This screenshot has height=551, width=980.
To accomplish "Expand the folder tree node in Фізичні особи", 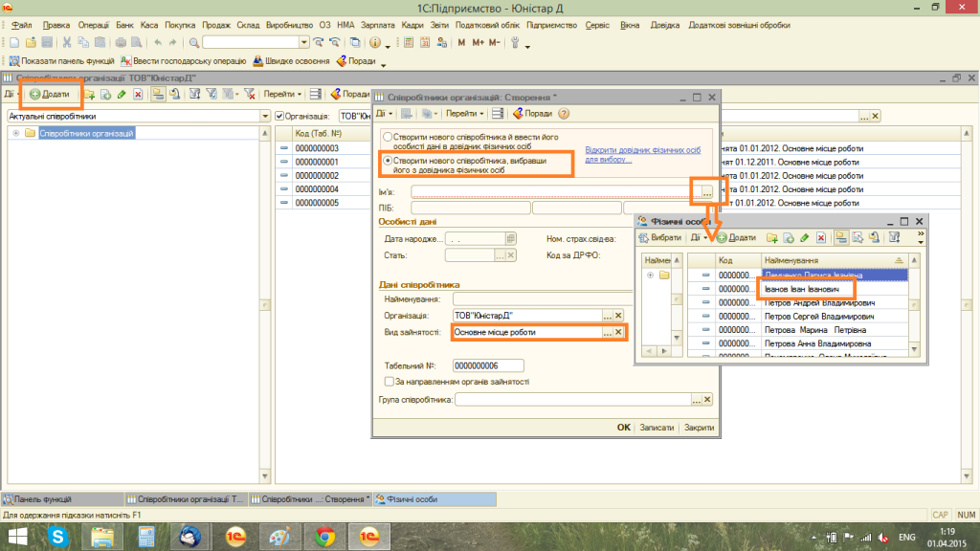I will click(650, 275).
